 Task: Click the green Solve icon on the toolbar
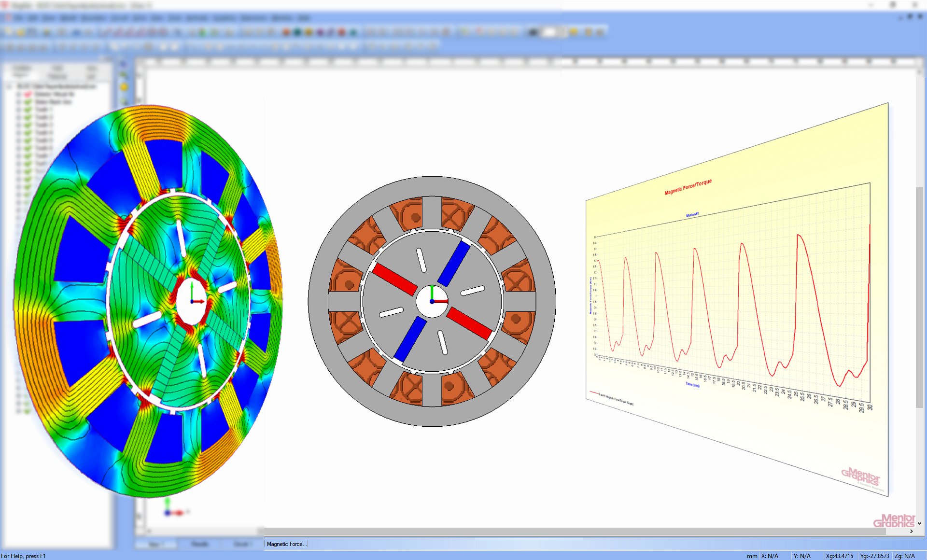click(202, 32)
